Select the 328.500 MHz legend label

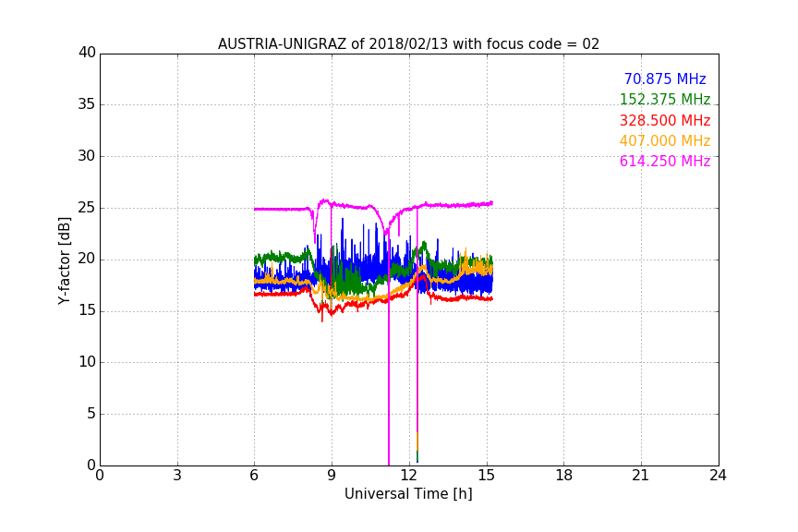pos(665,121)
